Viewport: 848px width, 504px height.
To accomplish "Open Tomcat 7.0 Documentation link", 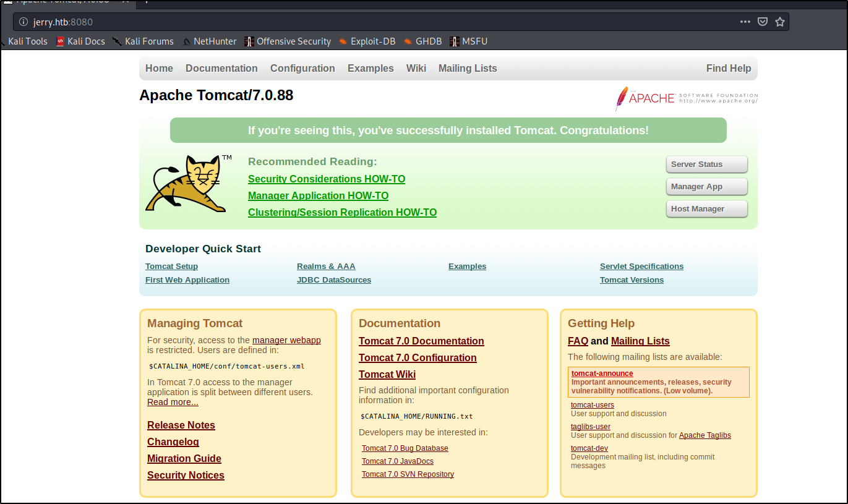I will click(421, 341).
